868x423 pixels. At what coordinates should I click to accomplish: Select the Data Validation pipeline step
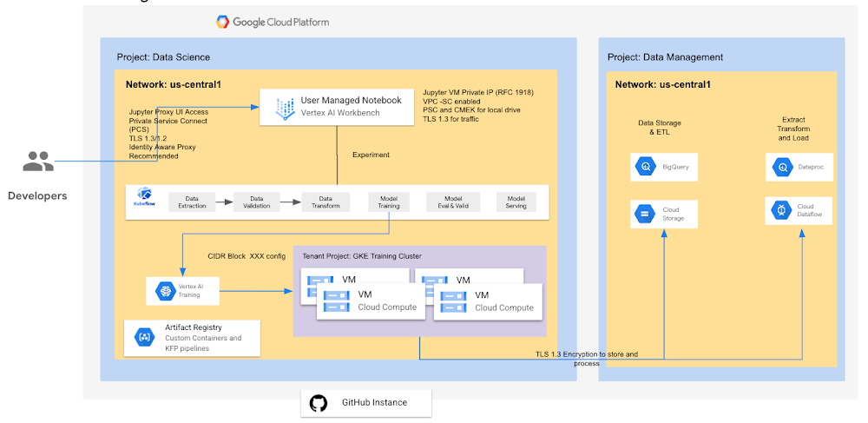coord(257,202)
